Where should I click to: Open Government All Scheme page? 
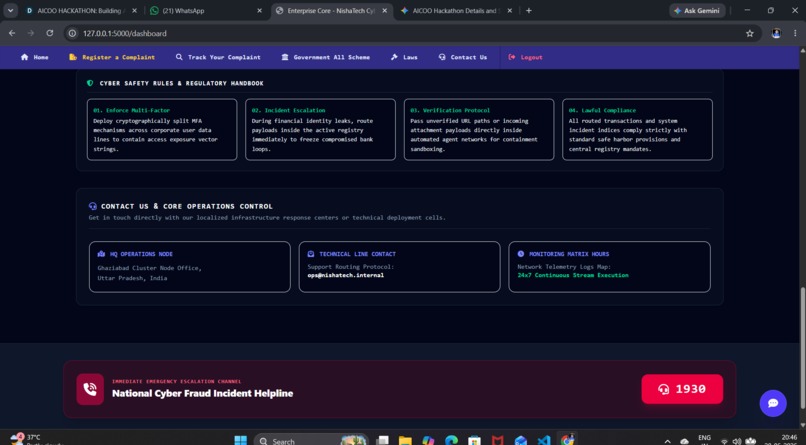(325, 57)
